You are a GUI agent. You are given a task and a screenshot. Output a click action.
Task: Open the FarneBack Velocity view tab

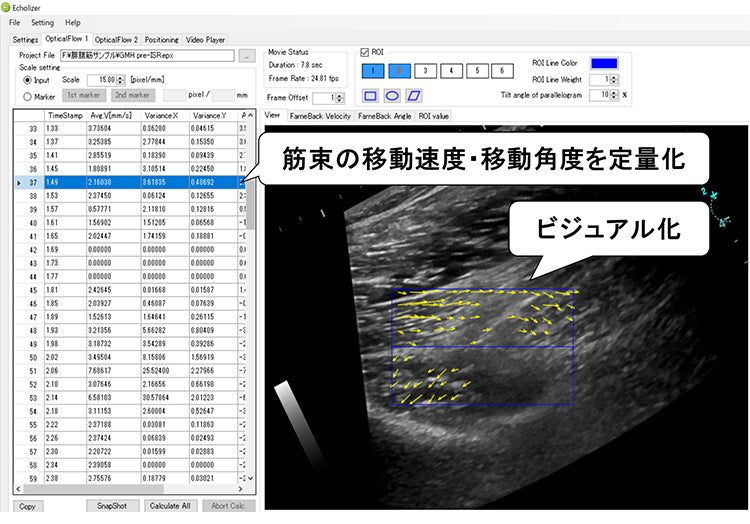coord(320,116)
